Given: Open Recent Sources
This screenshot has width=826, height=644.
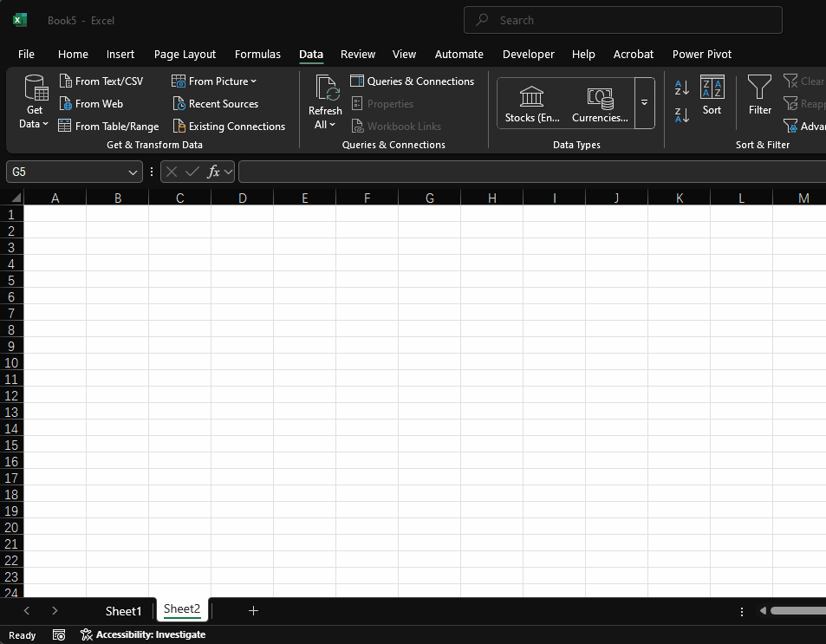Looking at the screenshot, I should 215,103.
